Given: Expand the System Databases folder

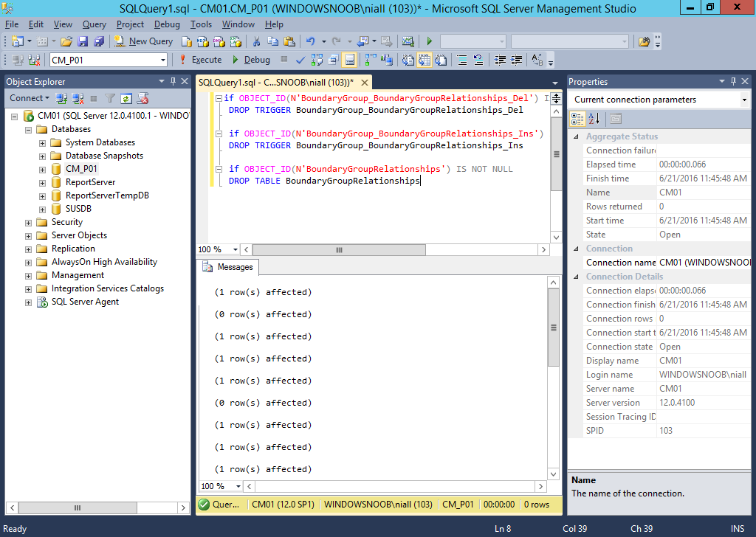Looking at the screenshot, I should click(x=42, y=143).
